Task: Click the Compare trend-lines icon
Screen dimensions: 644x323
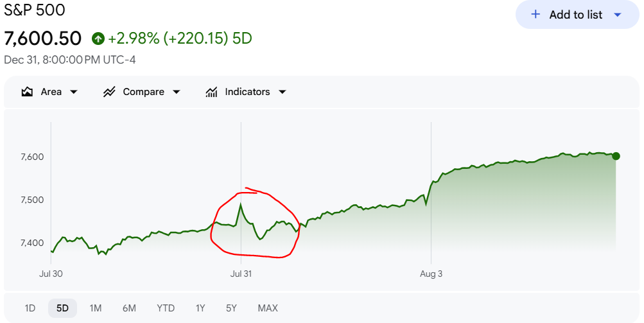Action: pyautogui.click(x=109, y=92)
